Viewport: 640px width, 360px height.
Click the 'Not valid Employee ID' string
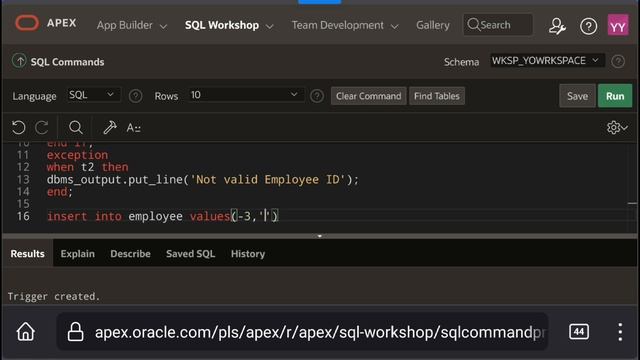coord(267,180)
